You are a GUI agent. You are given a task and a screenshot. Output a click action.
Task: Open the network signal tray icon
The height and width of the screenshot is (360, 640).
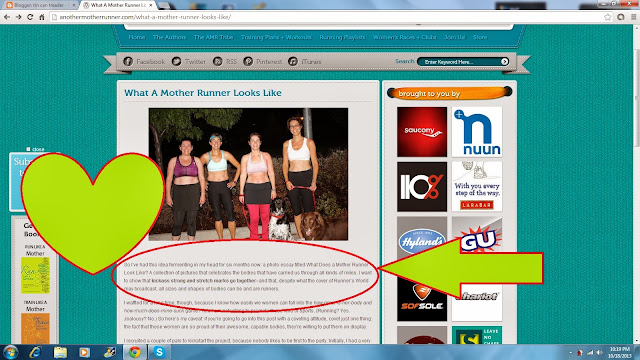click(590, 352)
